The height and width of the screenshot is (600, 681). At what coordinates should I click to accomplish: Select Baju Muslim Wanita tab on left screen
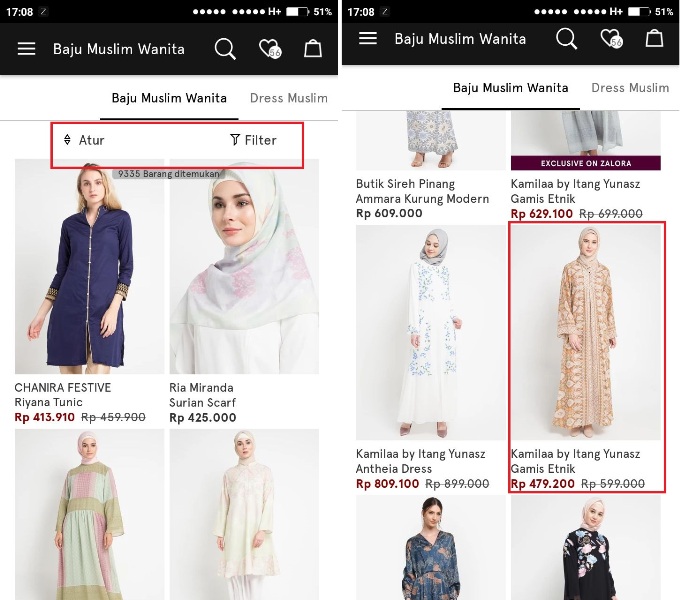point(169,98)
